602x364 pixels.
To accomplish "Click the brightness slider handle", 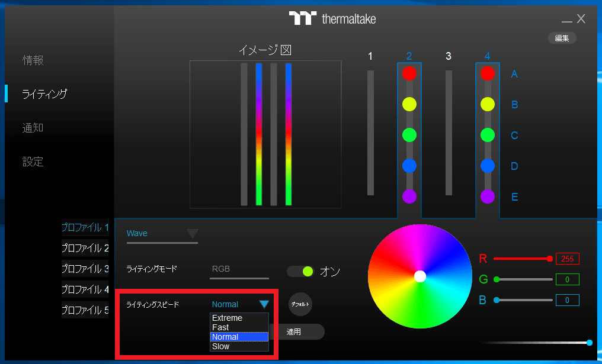I will 590,343.
